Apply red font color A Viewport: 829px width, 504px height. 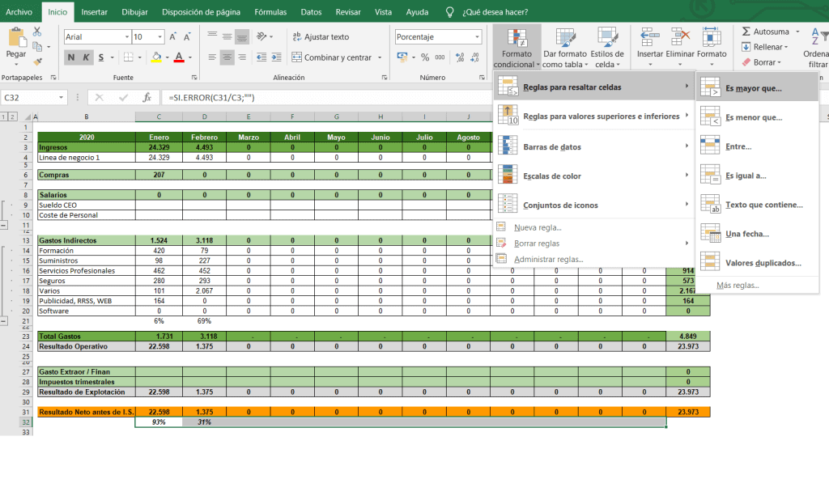point(179,57)
